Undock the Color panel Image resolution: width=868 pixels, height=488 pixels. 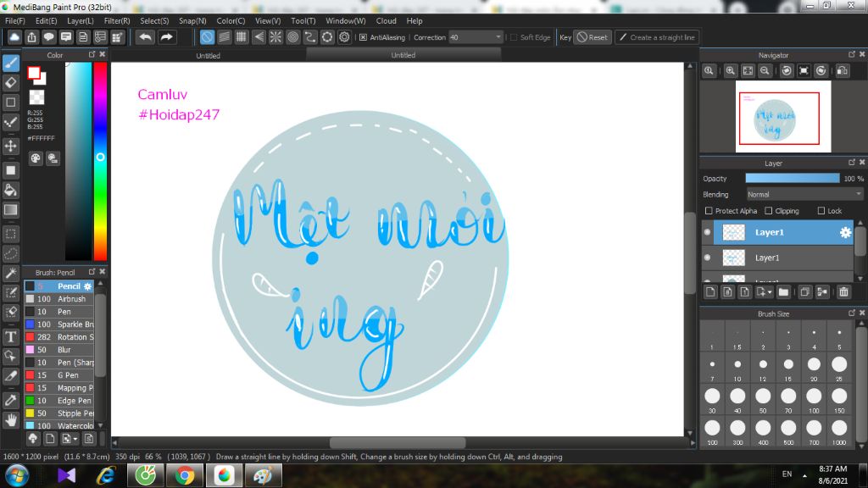coord(92,54)
